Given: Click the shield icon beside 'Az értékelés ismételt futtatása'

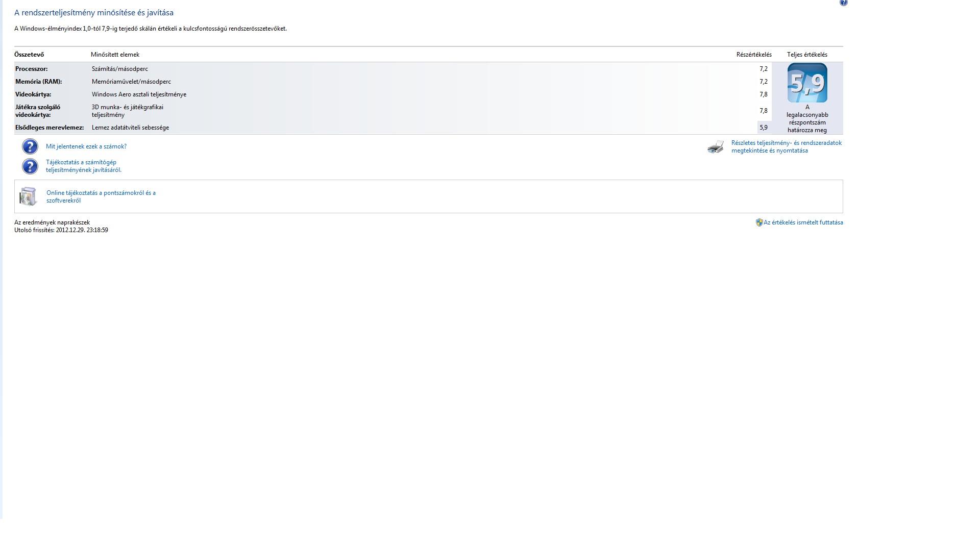Looking at the screenshot, I should pos(759,222).
